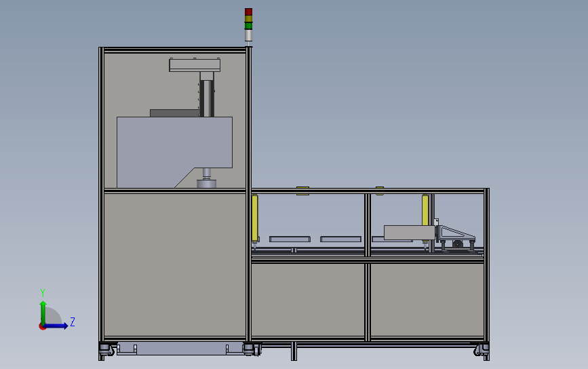Select the leftmost tray plate on the conveyor
Image resolution: width=588 pixels, height=369 pixels.
pyautogui.click(x=290, y=239)
